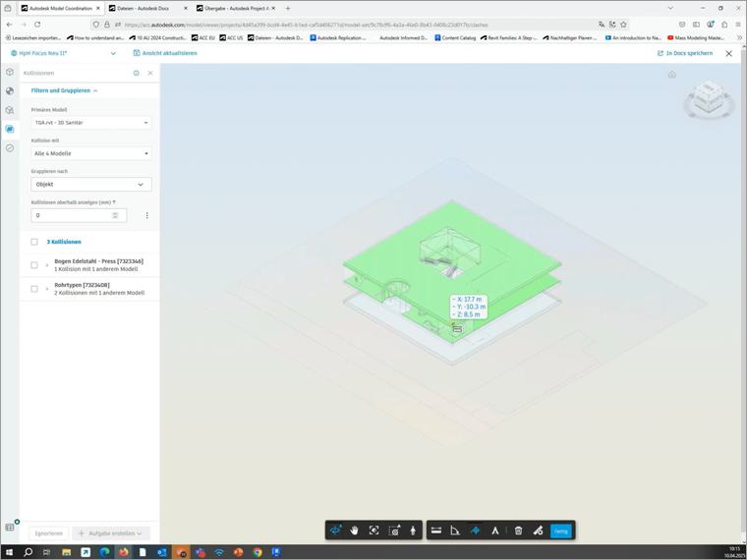Open the Models cube icon in sidebar
This screenshot has height=560, width=747.
pos(10,72)
